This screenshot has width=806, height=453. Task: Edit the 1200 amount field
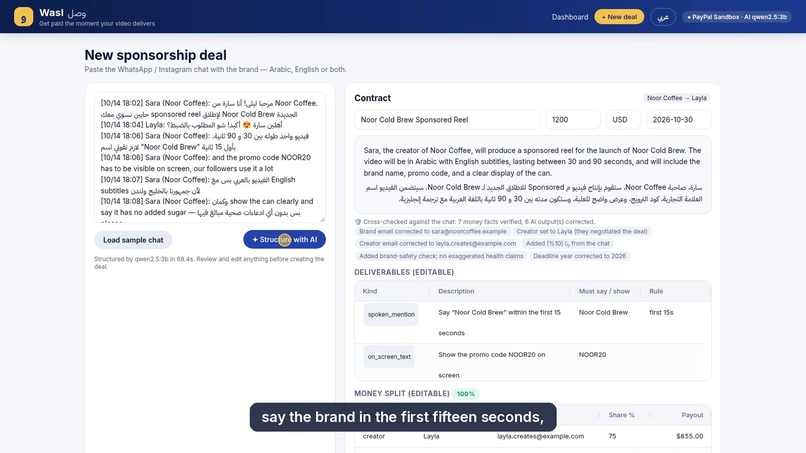pyautogui.click(x=573, y=119)
